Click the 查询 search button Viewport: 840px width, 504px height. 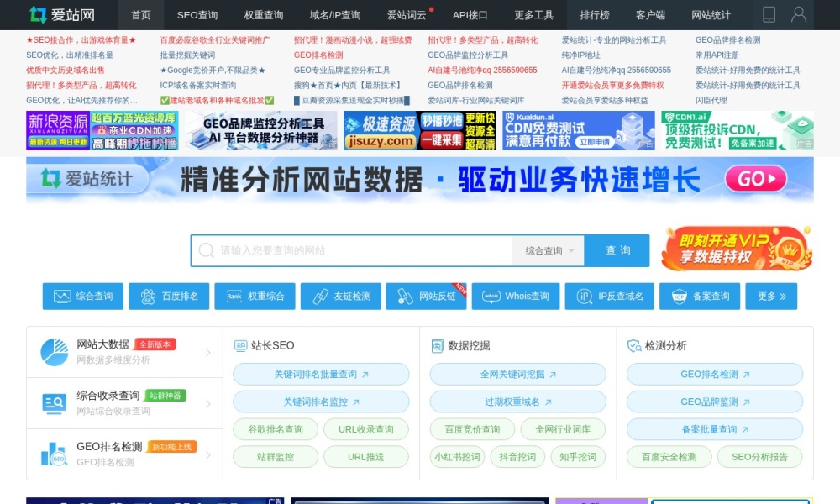[x=617, y=250]
